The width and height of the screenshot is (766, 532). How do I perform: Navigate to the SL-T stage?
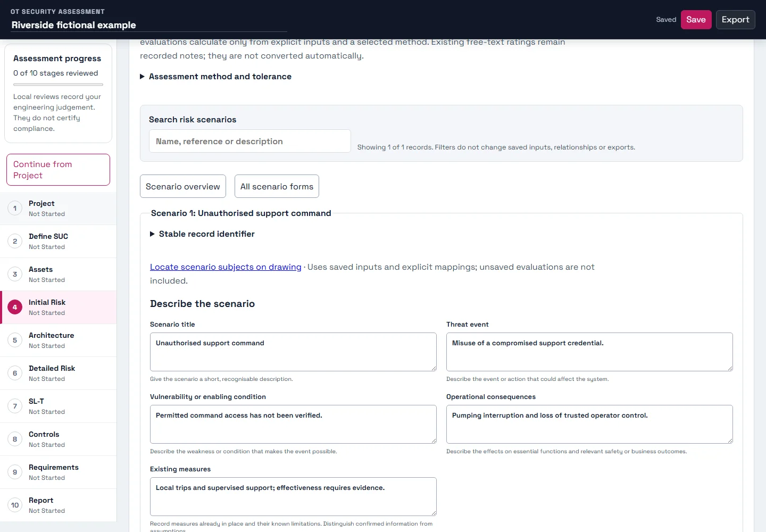click(x=59, y=406)
